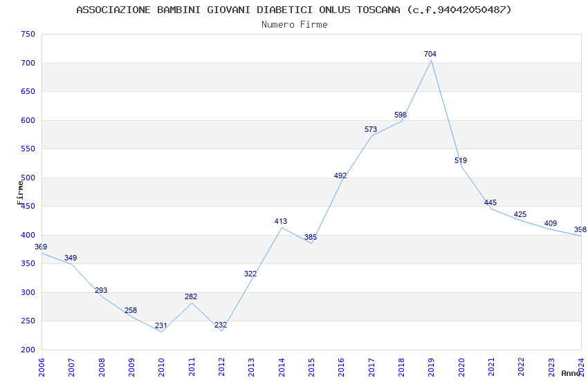
Task: Click the x-axis year 2015
Action: pyautogui.click(x=311, y=368)
